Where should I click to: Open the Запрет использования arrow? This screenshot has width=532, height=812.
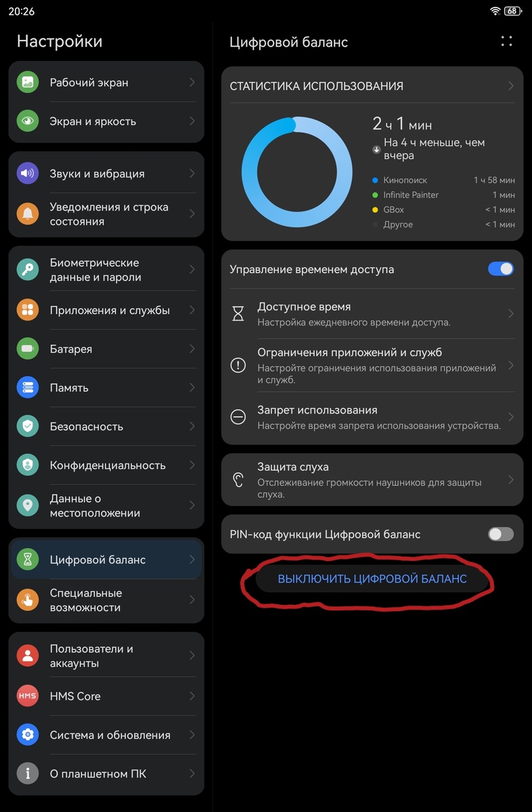pyautogui.click(x=511, y=417)
